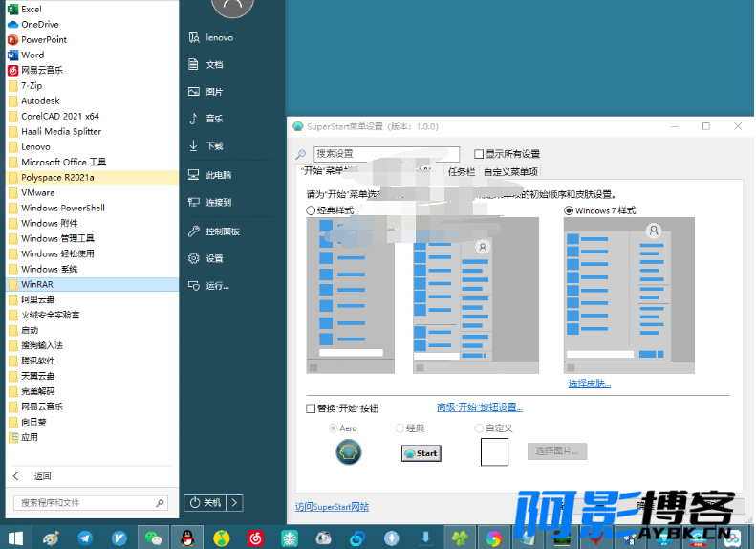Expand the shutdown options arrow next to 关机
Screen dimensions: 756x549
[x=234, y=503]
